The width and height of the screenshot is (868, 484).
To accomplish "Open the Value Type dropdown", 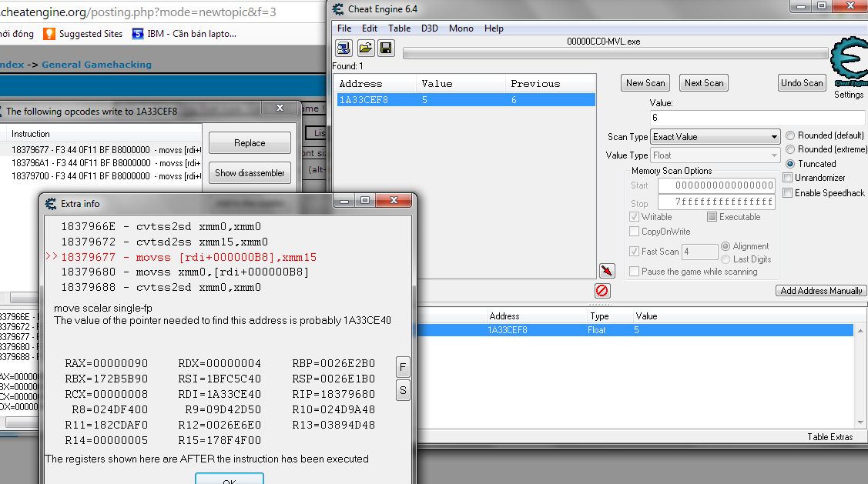I will pos(716,155).
